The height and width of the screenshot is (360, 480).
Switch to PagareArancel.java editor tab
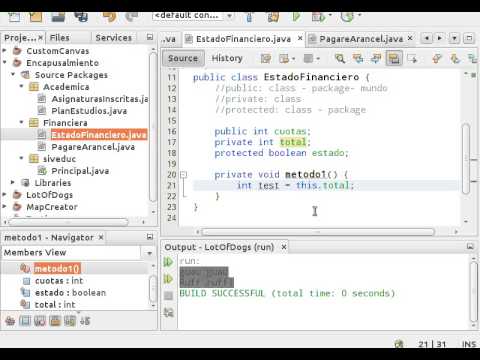[361, 39]
